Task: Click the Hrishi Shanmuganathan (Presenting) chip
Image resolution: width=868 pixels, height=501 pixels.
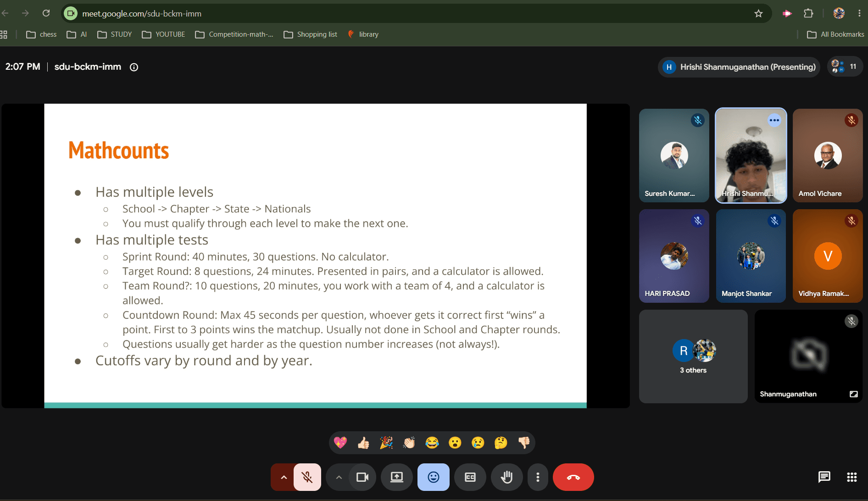Action: (739, 67)
